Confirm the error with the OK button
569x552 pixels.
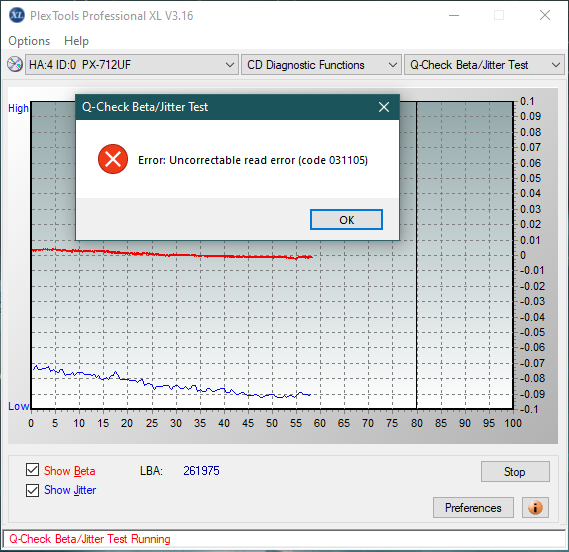click(x=346, y=220)
